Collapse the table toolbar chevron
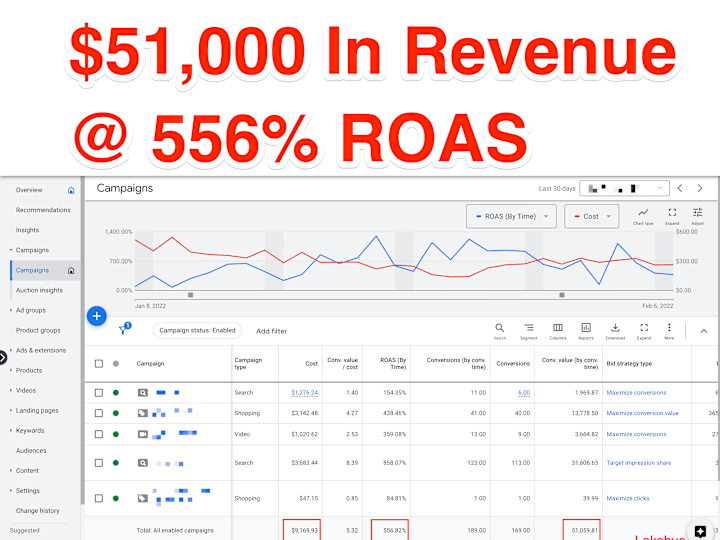720x540 pixels. click(x=703, y=331)
